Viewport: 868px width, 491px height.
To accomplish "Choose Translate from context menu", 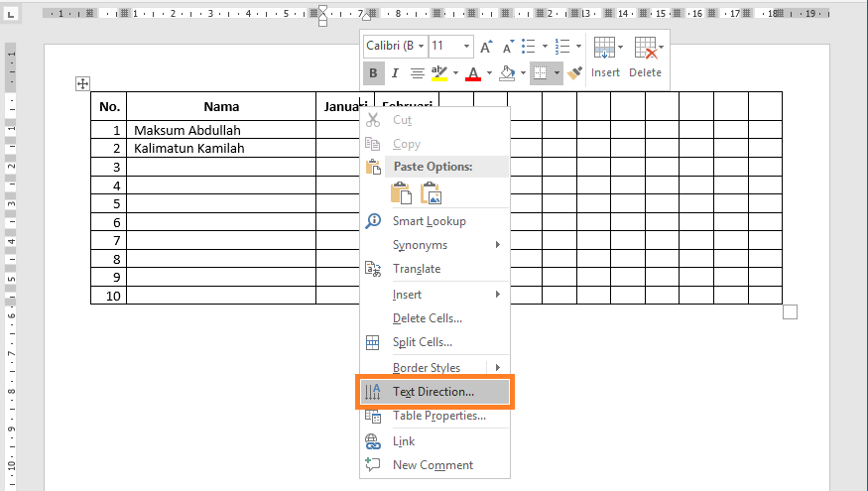I will pos(434,269).
